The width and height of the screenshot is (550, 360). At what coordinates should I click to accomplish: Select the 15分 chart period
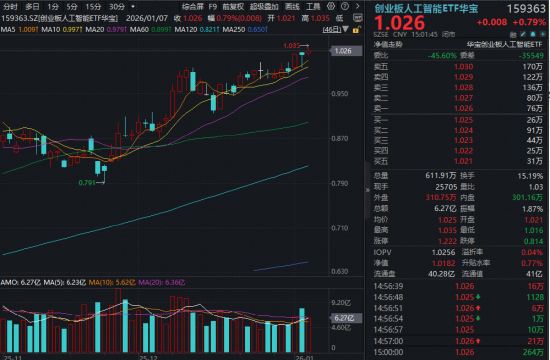point(93,7)
